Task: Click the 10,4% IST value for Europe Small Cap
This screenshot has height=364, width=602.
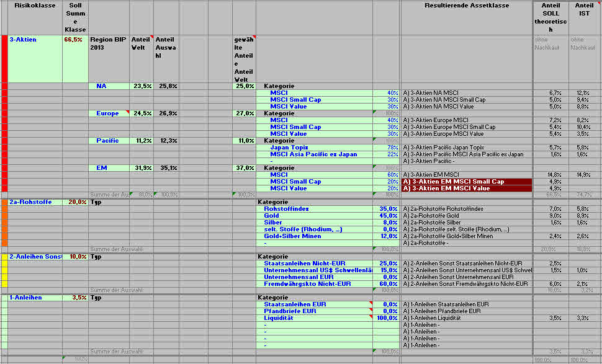Action: pyautogui.click(x=585, y=127)
